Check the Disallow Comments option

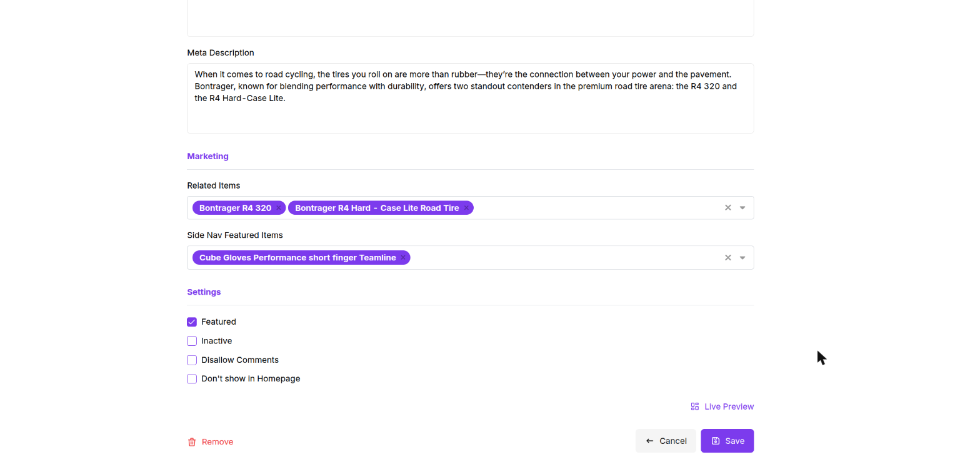coord(192,360)
